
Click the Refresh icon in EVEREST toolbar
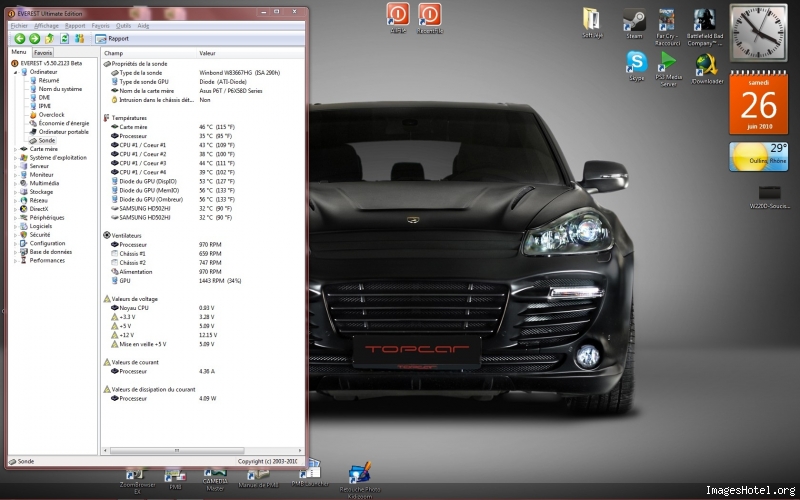(x=64, y=38)
